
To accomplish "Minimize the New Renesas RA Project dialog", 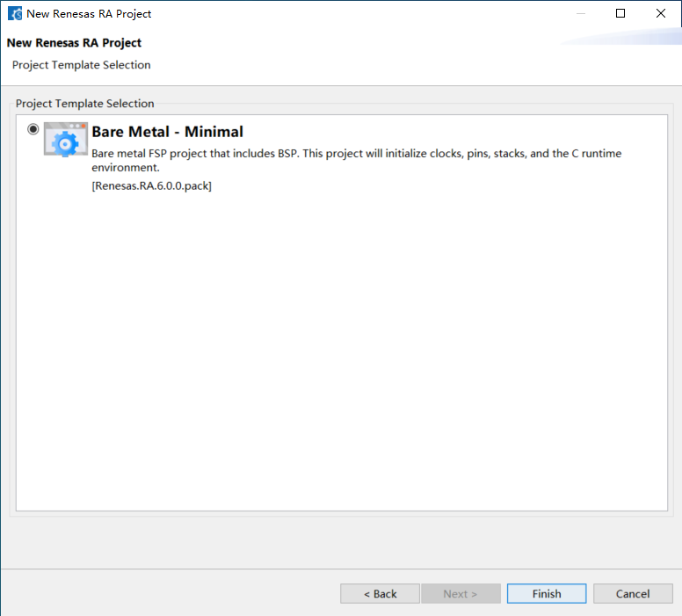I will click(581, 13).
